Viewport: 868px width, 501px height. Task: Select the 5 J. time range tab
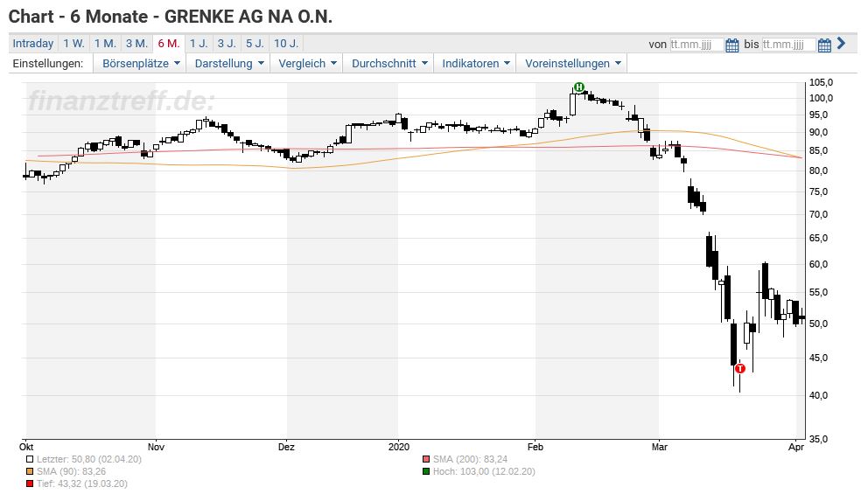(x=255, y=43)
